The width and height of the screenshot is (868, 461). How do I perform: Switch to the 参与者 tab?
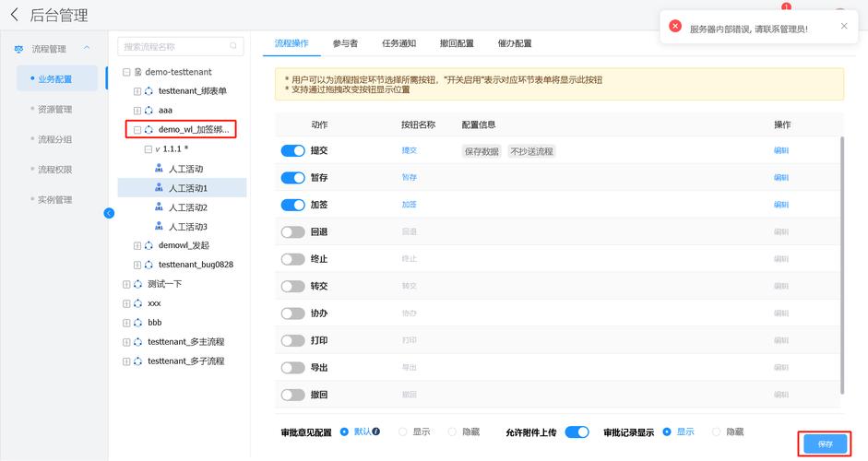coord(345,43)
